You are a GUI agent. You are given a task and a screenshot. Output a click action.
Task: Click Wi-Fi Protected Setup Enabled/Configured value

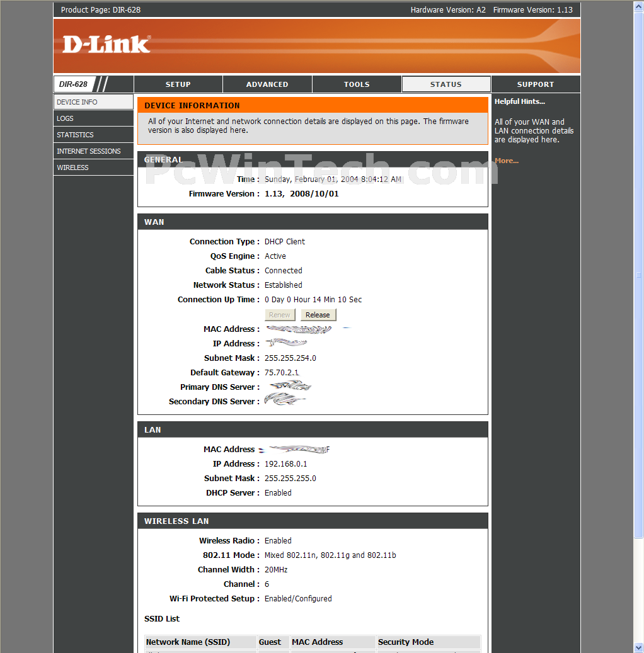tap(298, 598)
